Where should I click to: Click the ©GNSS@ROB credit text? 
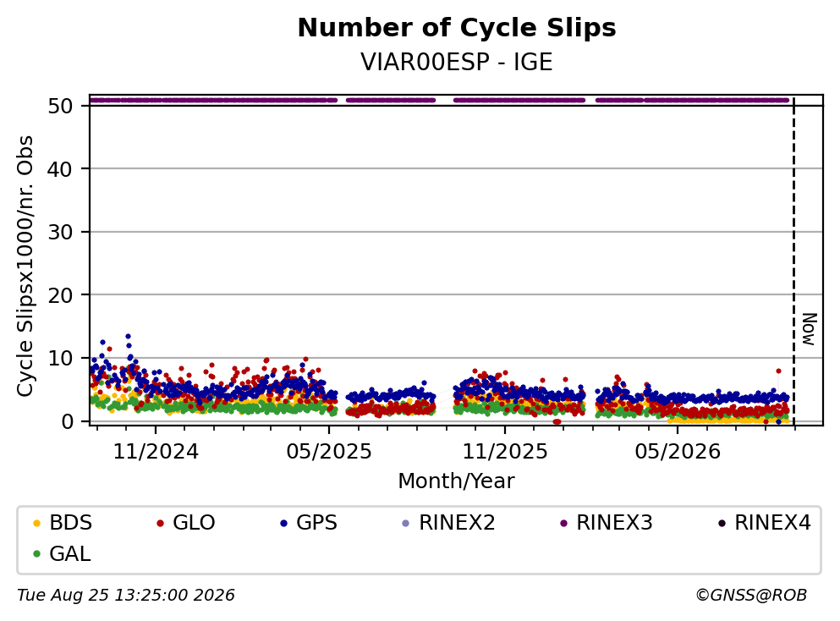click(x=751, y=596)
